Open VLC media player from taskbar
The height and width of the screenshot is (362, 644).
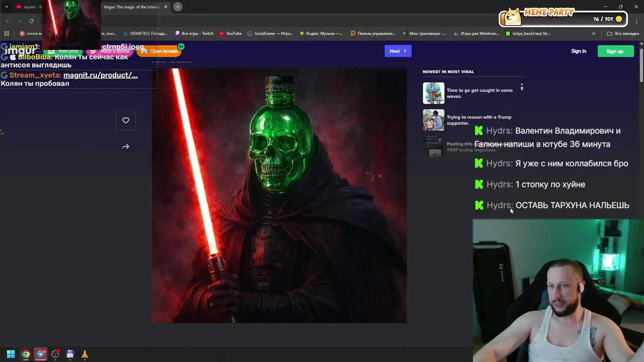click(85, 354)
